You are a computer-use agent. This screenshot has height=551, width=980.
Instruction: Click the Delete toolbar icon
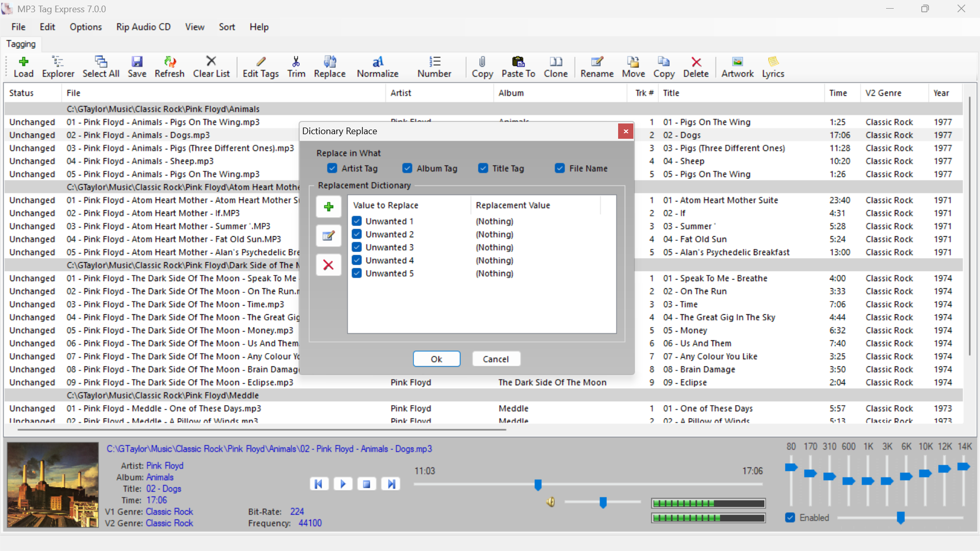(x=696, y=67)
